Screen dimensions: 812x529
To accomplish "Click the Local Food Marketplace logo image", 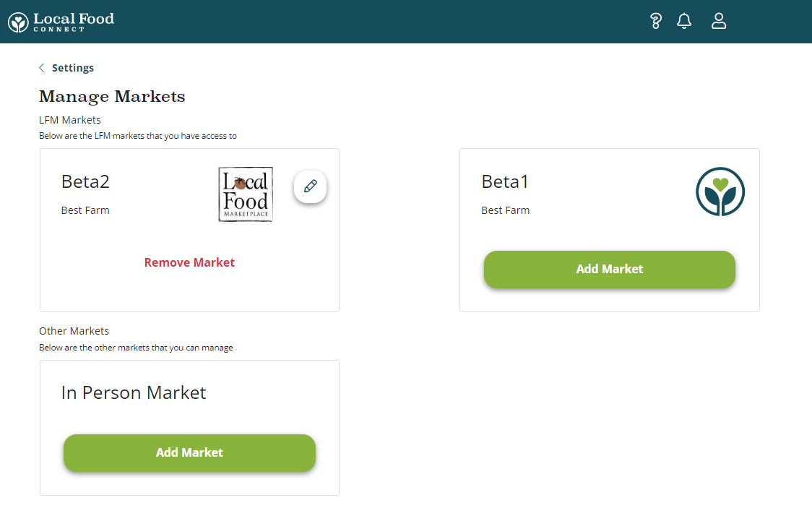I will pos(246,194).
